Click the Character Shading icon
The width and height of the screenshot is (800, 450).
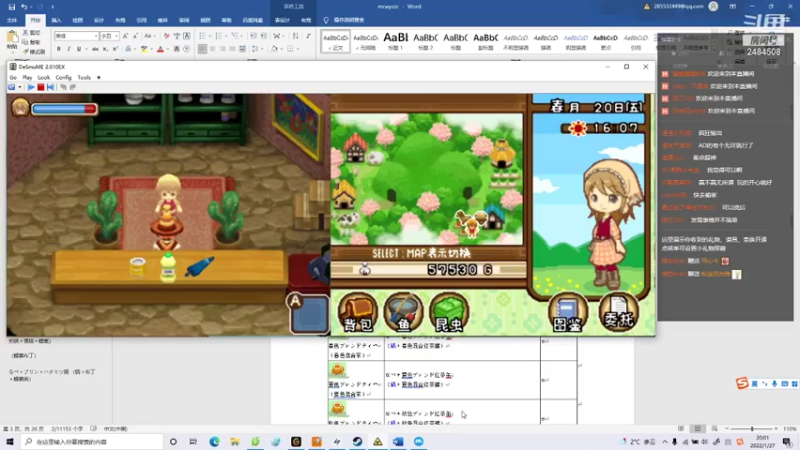point(177,49)
